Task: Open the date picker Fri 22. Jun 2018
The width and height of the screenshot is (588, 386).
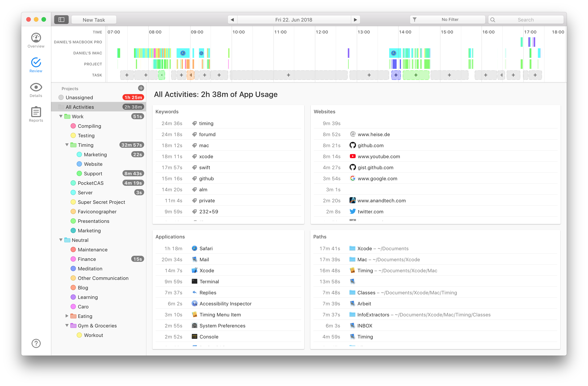Action: (294, 20)
